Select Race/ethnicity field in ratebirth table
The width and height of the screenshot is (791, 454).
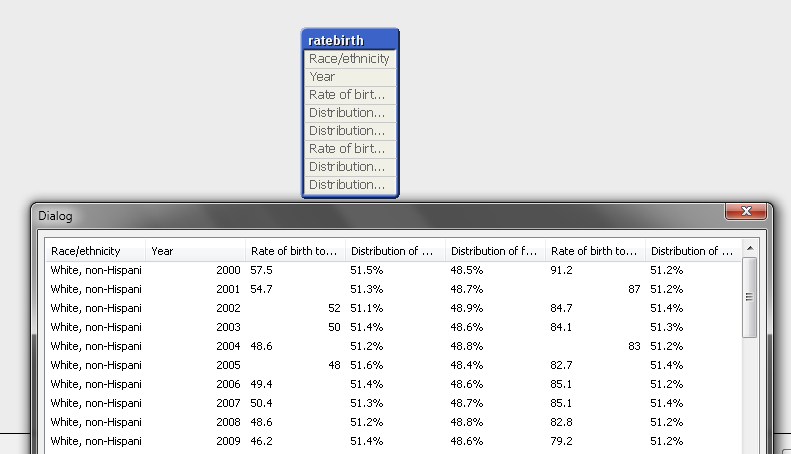click(x=350, y=59)
